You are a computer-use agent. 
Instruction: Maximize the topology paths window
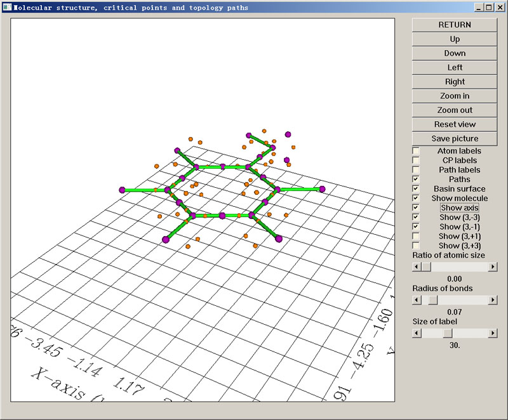pos(489,8)
